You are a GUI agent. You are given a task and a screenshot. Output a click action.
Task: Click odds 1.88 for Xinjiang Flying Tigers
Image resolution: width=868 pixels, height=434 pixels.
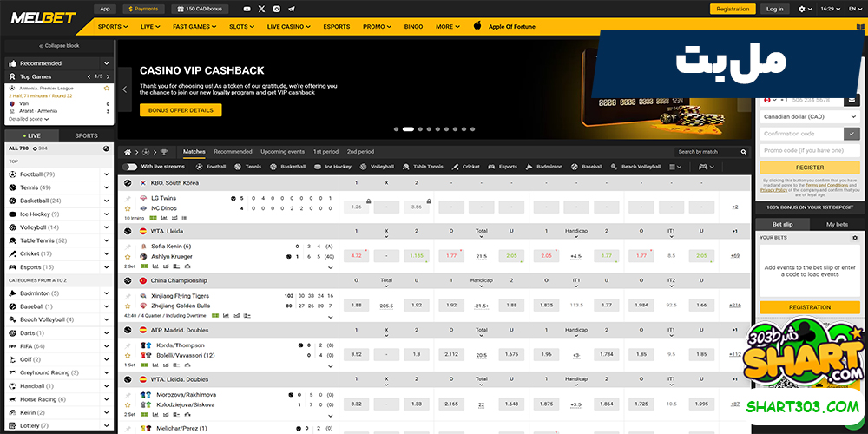[x=357, y=305]
